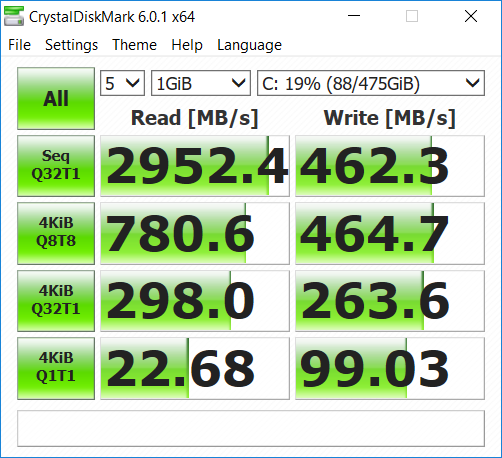Start the 4KiB Q1T1 test
The image size is (502, 458).
tap(56, 368)
